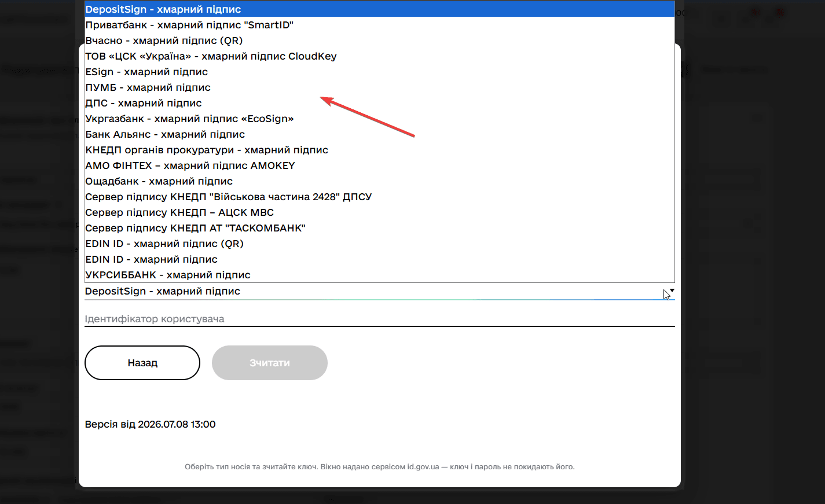
Task: Toggle the signature provider dropdown arrow
Action: pos(672,290)
